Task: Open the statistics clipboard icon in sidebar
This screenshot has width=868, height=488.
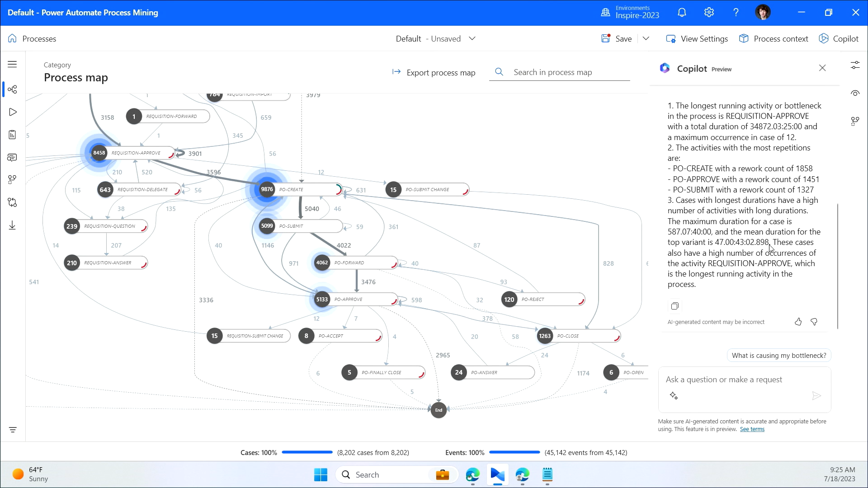Action: 12,135
